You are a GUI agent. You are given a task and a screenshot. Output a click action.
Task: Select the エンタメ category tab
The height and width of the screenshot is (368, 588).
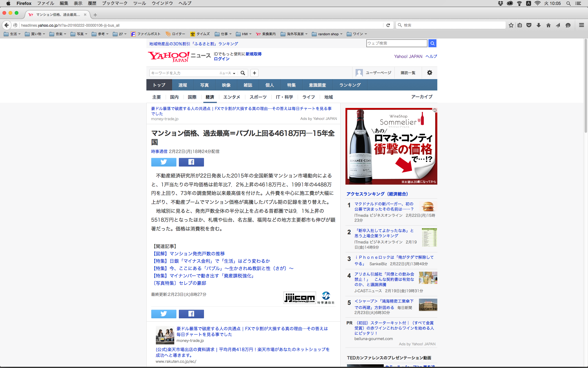point(232,97)
